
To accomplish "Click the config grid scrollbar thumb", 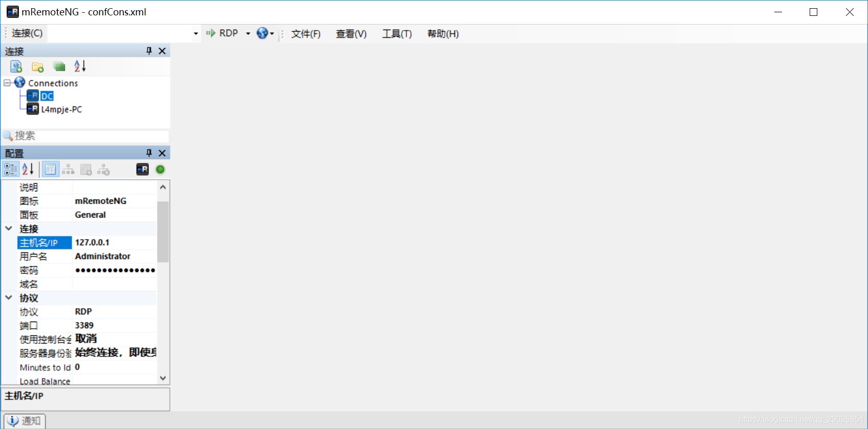I will 163,231.
